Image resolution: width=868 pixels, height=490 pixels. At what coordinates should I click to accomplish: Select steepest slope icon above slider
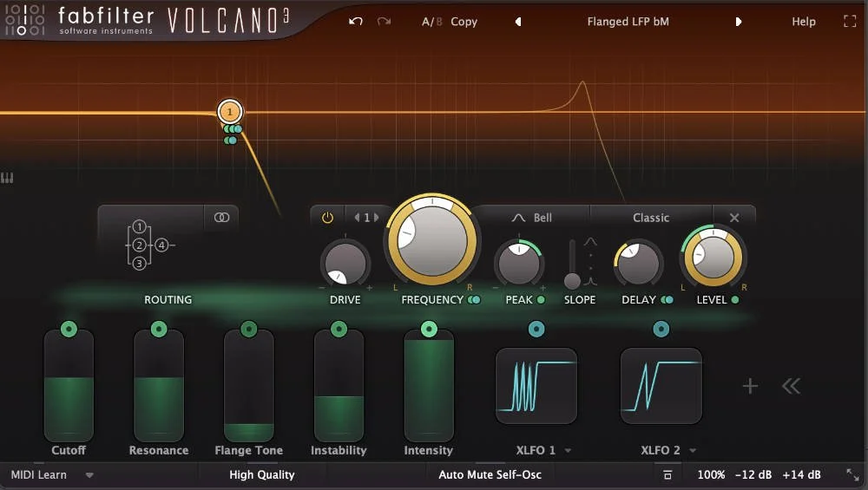[590, 242]
